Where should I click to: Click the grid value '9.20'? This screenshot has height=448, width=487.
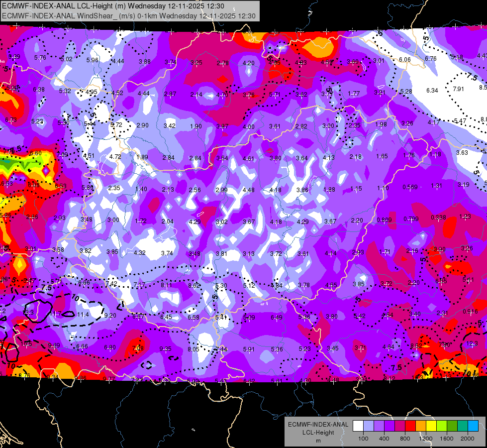(x=110, y=315)
